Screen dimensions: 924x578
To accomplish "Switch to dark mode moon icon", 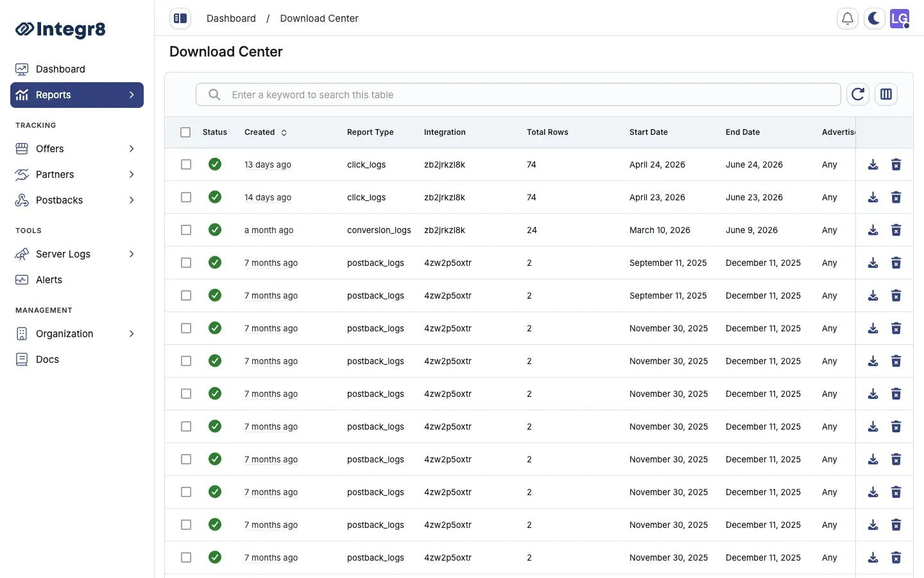I will pyautogui.click(x=874, y=19).
